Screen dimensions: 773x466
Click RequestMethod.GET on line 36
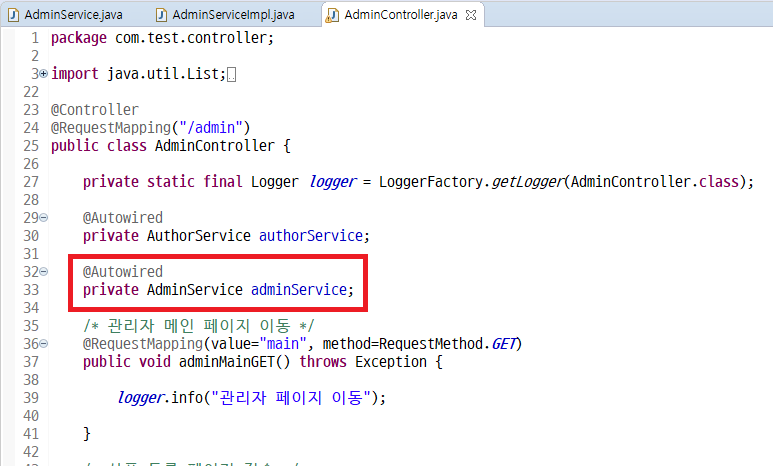[448, 344]
